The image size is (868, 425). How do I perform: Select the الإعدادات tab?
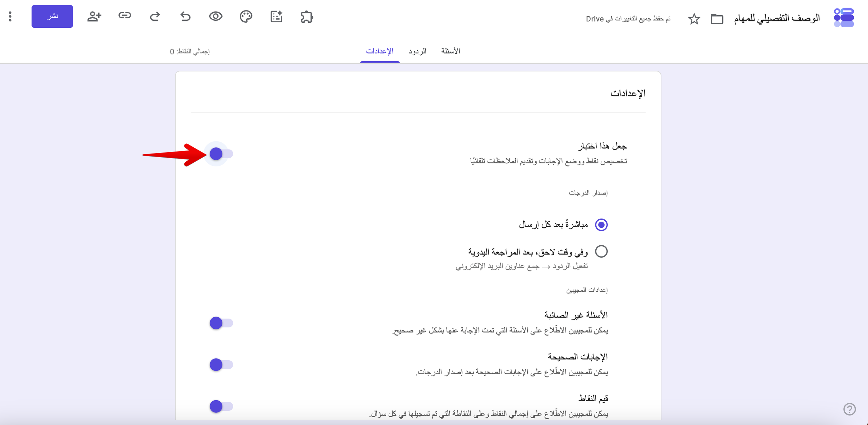pos(380,51)
